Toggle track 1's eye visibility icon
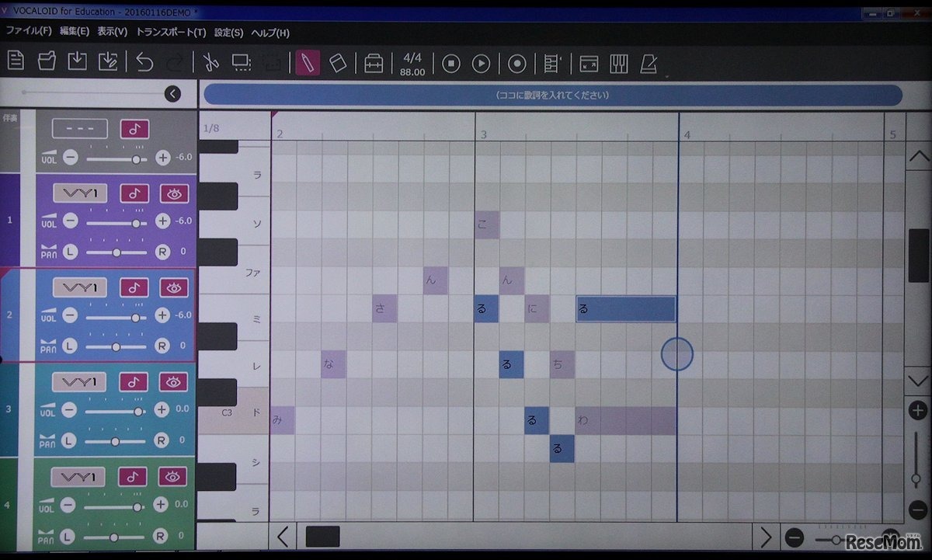932x560 pixels. [x=174, y=193]
